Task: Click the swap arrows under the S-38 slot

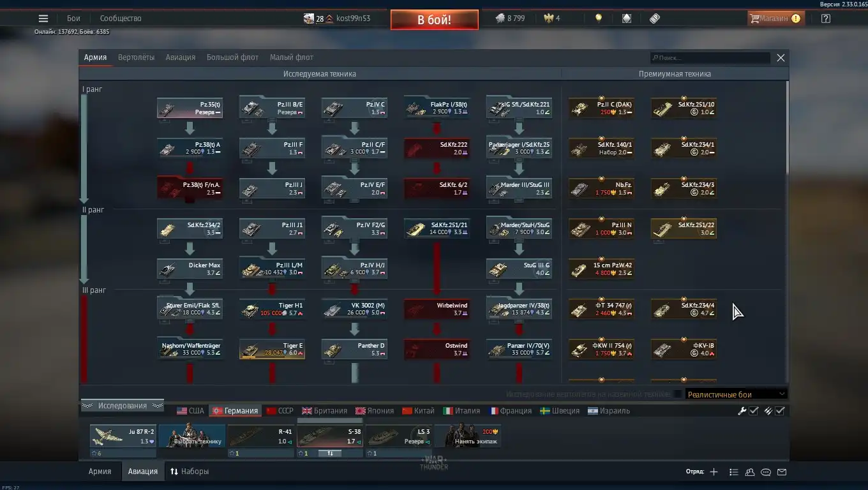Action: pyautogui.click(x=330, y=454)
